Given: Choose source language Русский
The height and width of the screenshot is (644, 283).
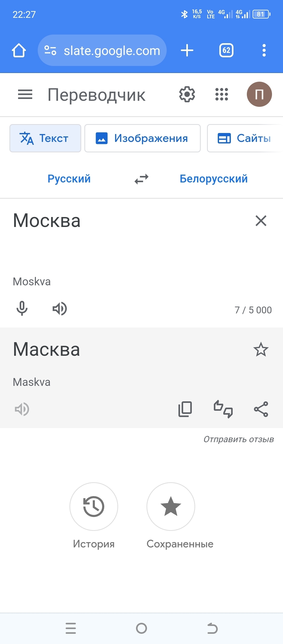Looking at the screenshot, I should [69, 179].
